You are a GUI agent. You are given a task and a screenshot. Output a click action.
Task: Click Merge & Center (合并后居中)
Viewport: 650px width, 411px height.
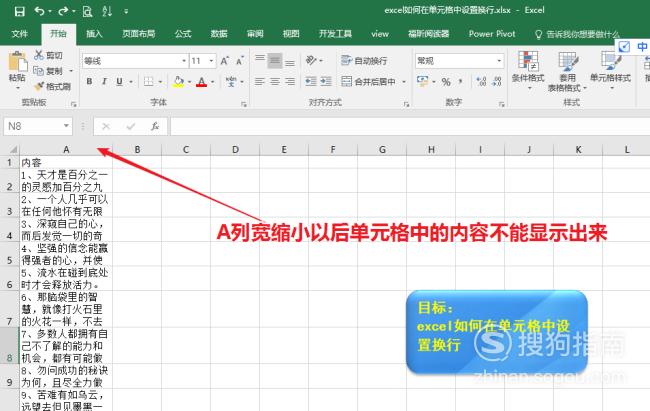click(368, 82)
